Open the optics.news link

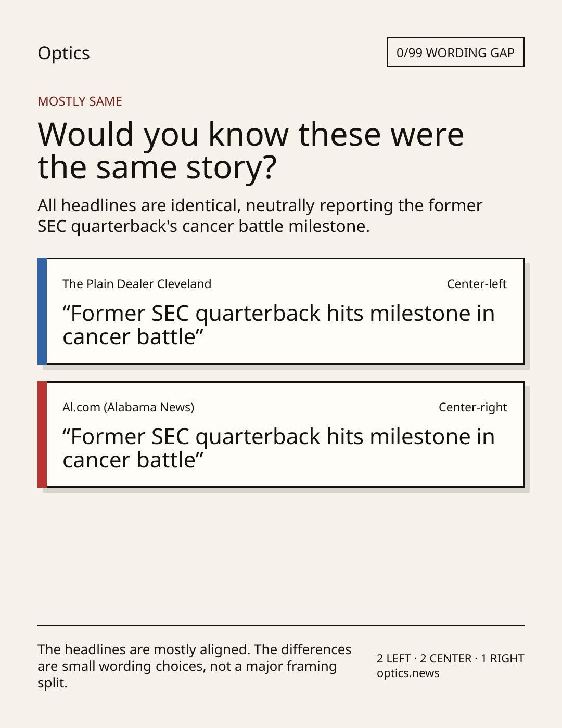pos(408,673)
